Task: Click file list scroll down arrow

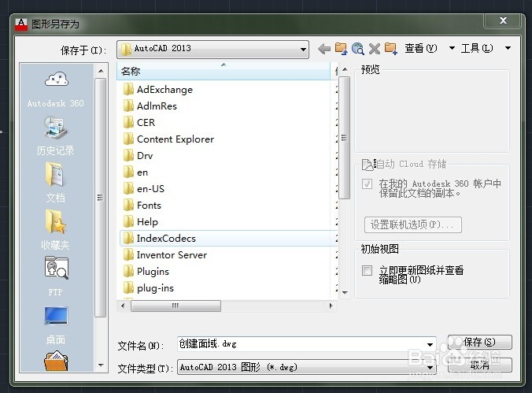Action: [345, 292]
